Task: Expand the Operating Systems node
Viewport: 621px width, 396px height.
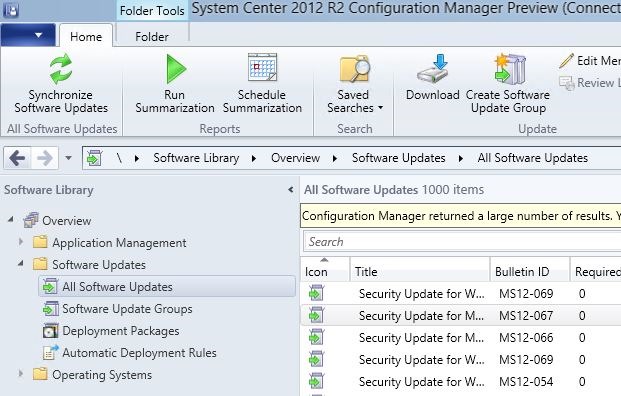Action: pos(21,373)
